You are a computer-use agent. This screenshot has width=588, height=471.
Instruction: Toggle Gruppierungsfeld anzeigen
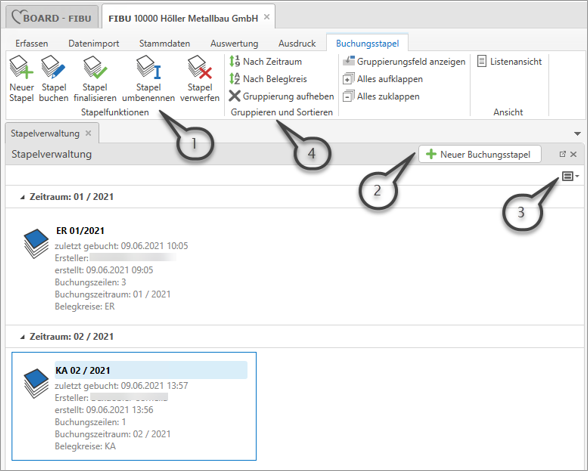coord(404,62)
